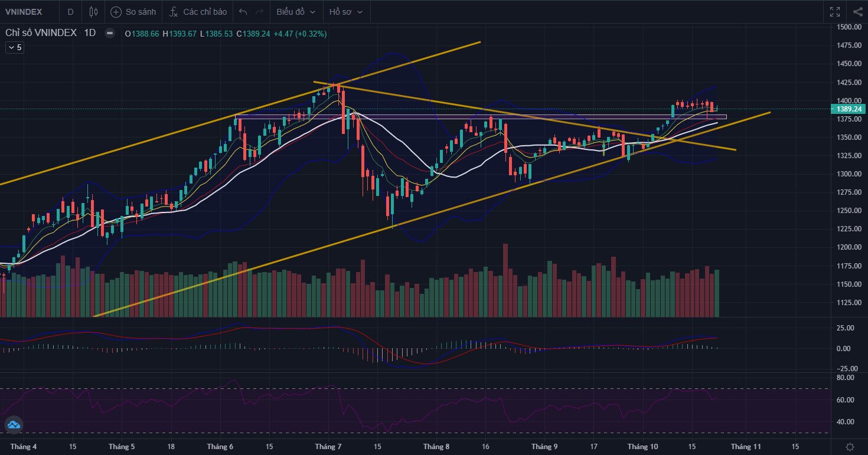Click the Chỉ số VNINDEX legend title
This screenshot has height=455, width=868.
pyautogui.click(x=41, y=34)
